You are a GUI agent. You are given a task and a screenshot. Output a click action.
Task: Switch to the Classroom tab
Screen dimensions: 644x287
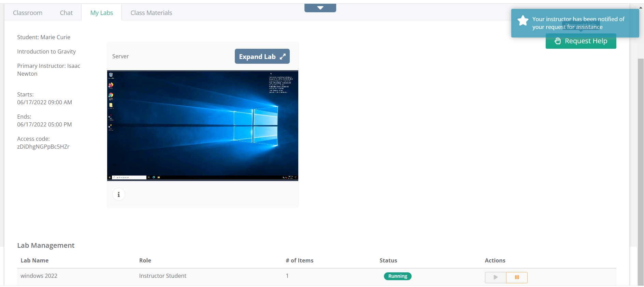28,13
